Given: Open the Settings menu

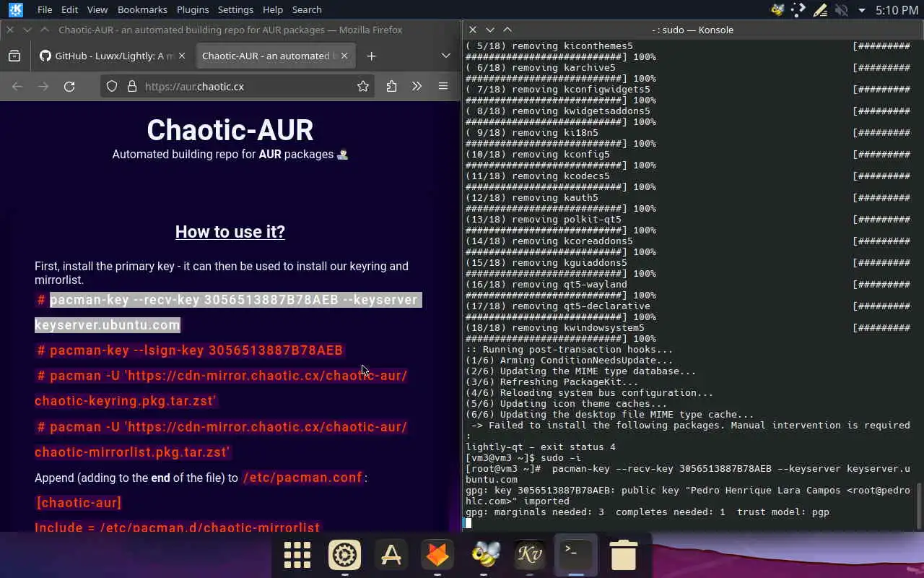Looking at the screenshot, I should (x=235, y=9).
